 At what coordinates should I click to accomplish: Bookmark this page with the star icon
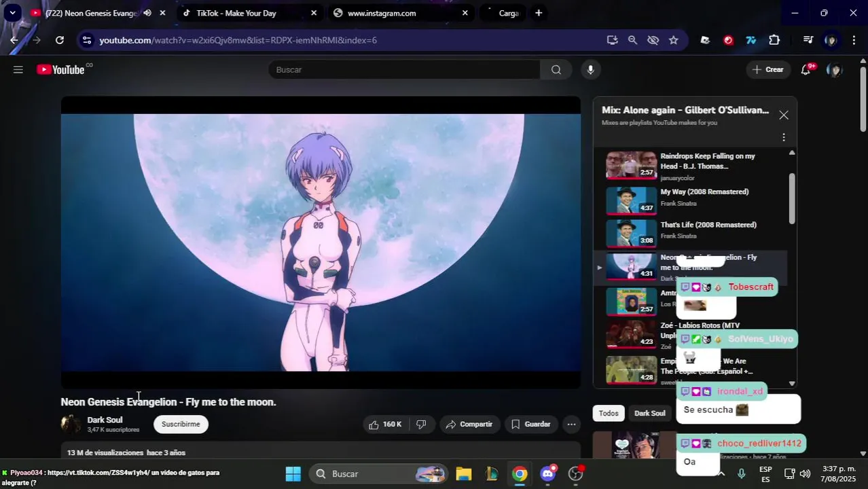click(x=674, y=40)
